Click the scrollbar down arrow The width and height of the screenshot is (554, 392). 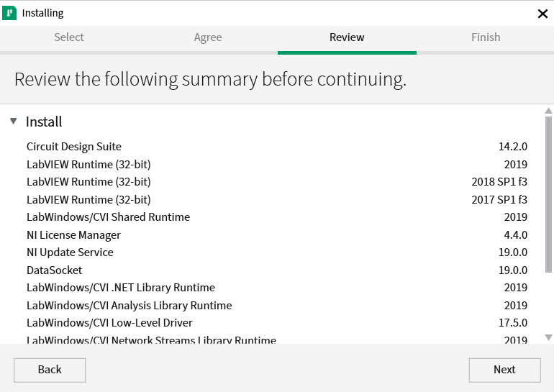point(548,337)
